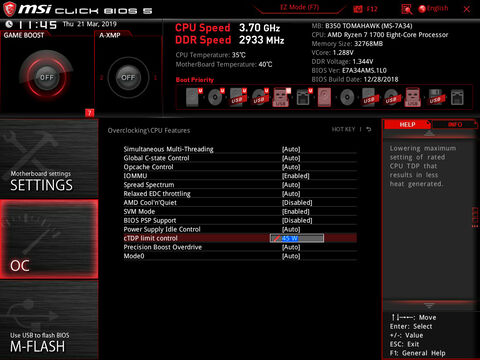Viewport: 480px width, 360px height.
Task: Select the AMD Cool'n'Quiet label
Action: pos(150,203)
